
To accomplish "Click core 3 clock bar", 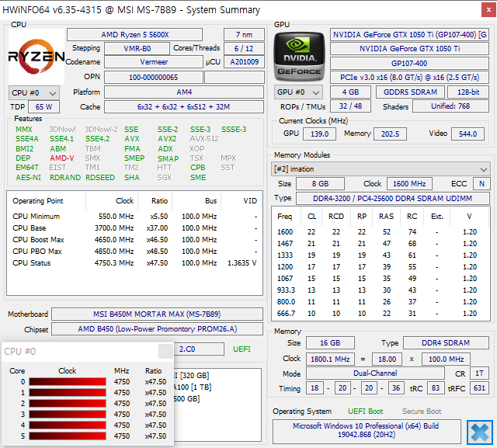I will (68, 414).
